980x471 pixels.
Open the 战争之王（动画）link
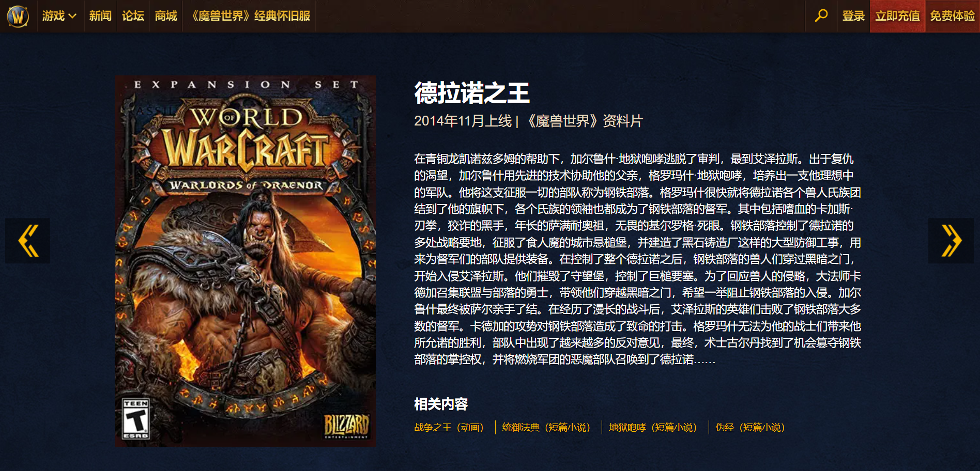[450, 428]
